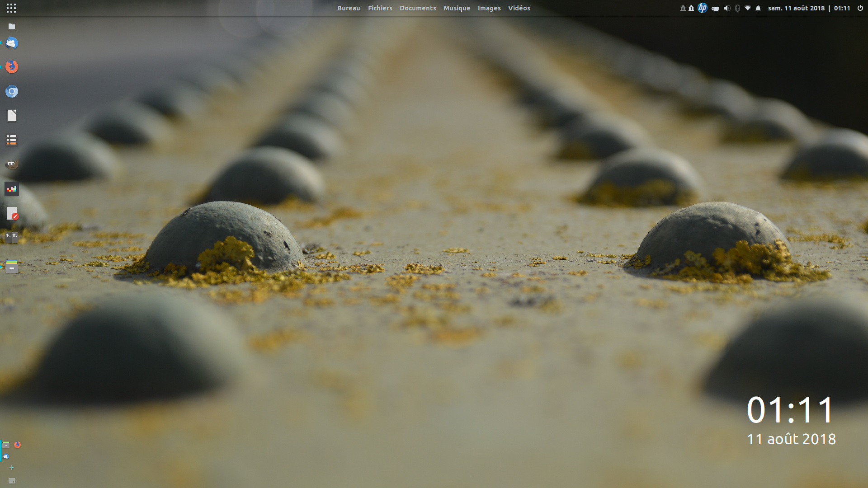The image size is (868, 488).
Task: Launch the Thunderbird mail client
Action: [x=12, y=43]
